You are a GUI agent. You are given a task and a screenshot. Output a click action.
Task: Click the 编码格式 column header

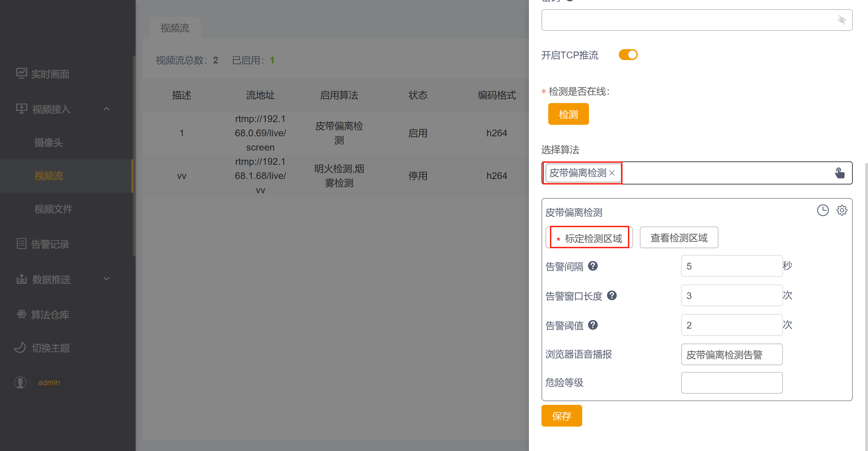point(497,95)
